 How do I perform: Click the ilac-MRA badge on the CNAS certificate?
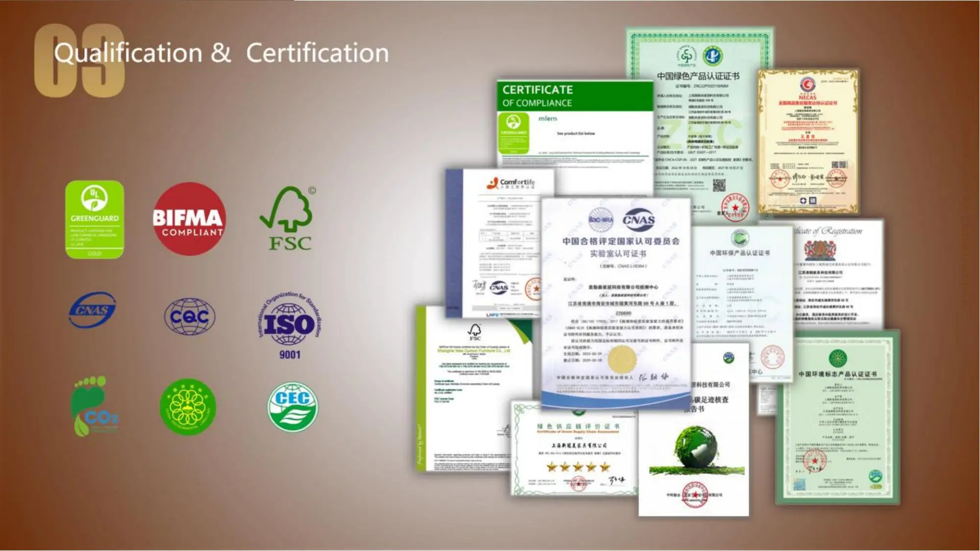(601, 220)
